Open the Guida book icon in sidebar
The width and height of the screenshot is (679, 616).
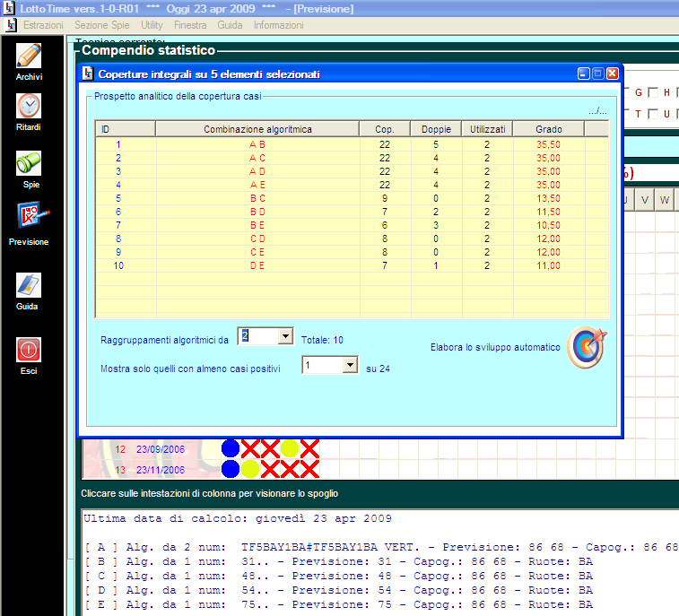pyautogui.click(x=29, y=285)
